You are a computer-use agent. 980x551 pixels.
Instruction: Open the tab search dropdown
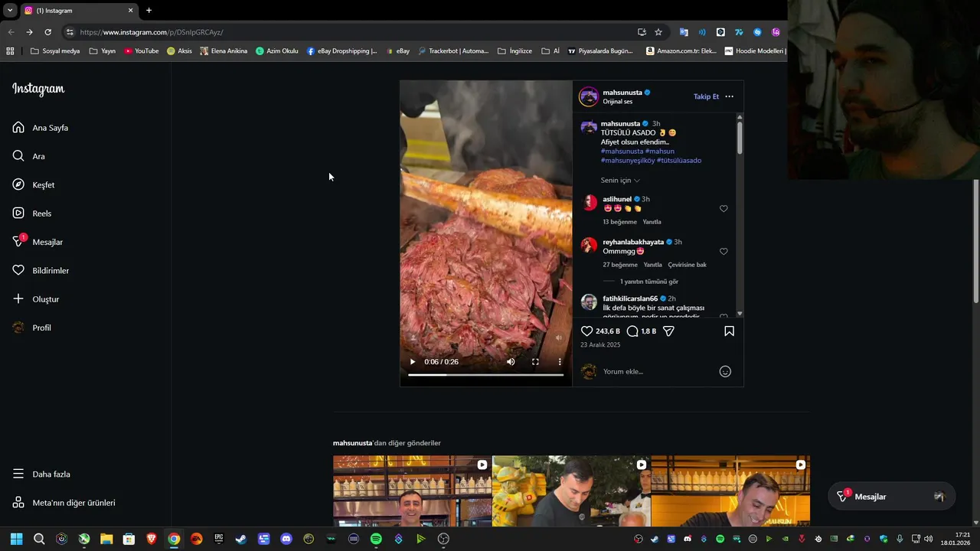click(x=10, y=10)
